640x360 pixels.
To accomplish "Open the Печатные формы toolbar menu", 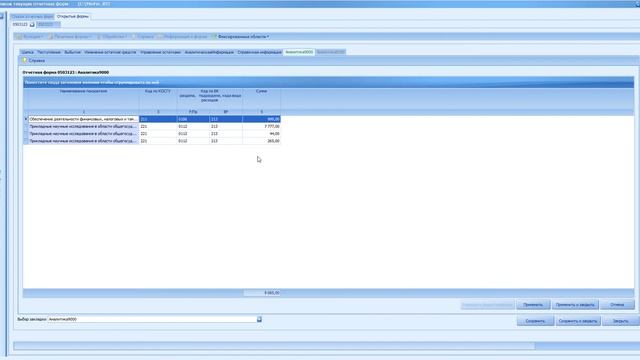I will [69, 37].
